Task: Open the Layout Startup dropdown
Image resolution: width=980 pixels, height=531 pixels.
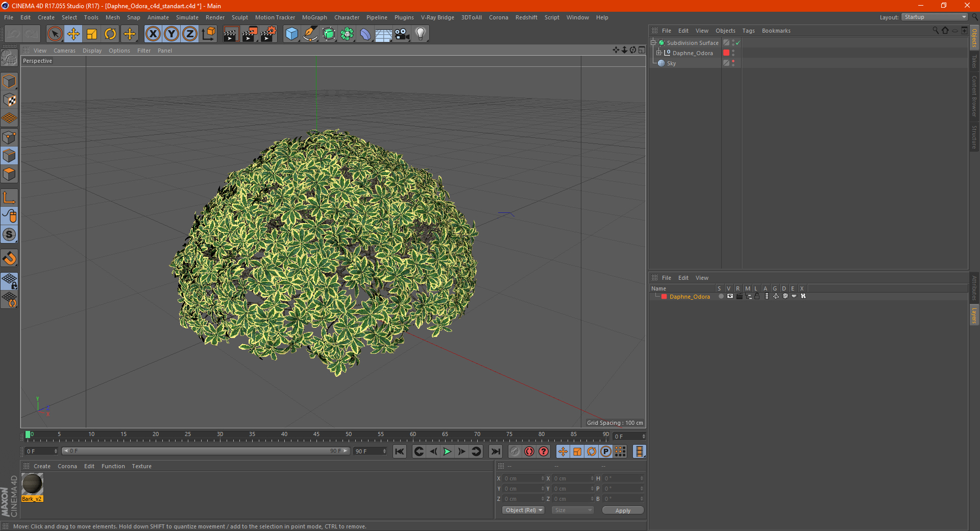Action: pos(935,17)
